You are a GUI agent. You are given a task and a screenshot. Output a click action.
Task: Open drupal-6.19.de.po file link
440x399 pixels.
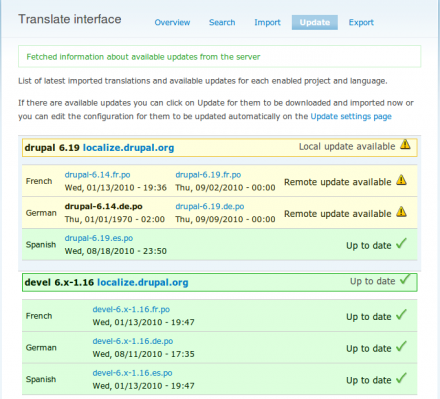click(210, 206)
